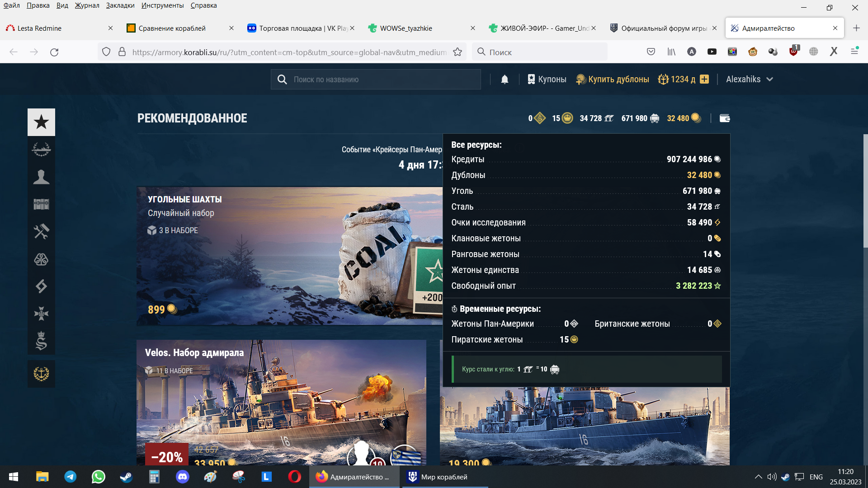Click the plus icon to add doubloons
Screen dimensions: 868x488
(704, 80)
